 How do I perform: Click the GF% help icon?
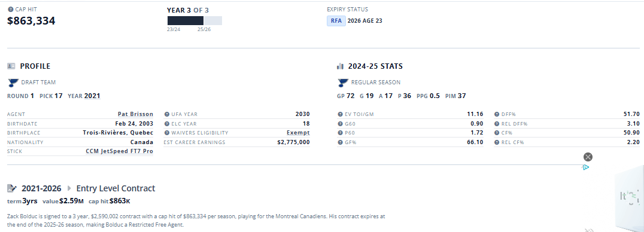point(340,142)
